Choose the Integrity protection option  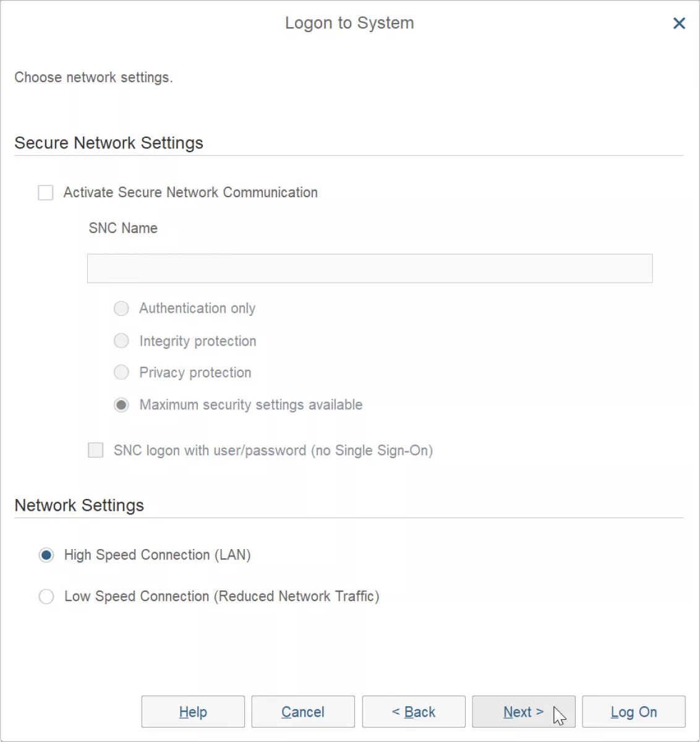point(121,341)
